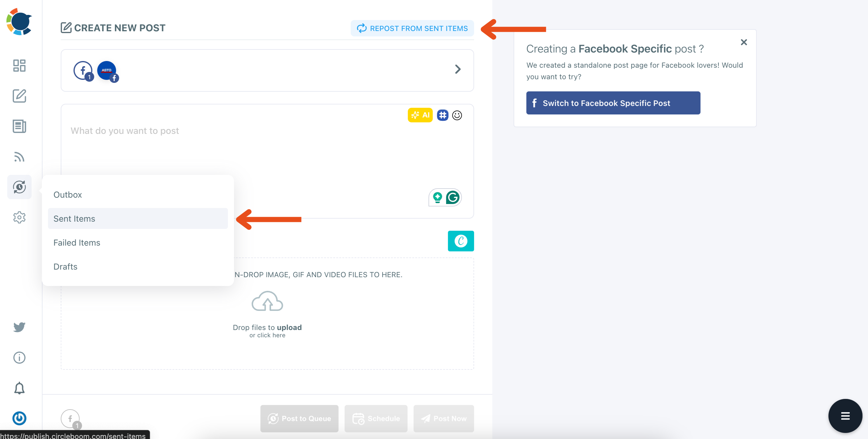Open the hashtag generator icon
The height and width of the screenshot is (439, 868).
click(443, 115)
